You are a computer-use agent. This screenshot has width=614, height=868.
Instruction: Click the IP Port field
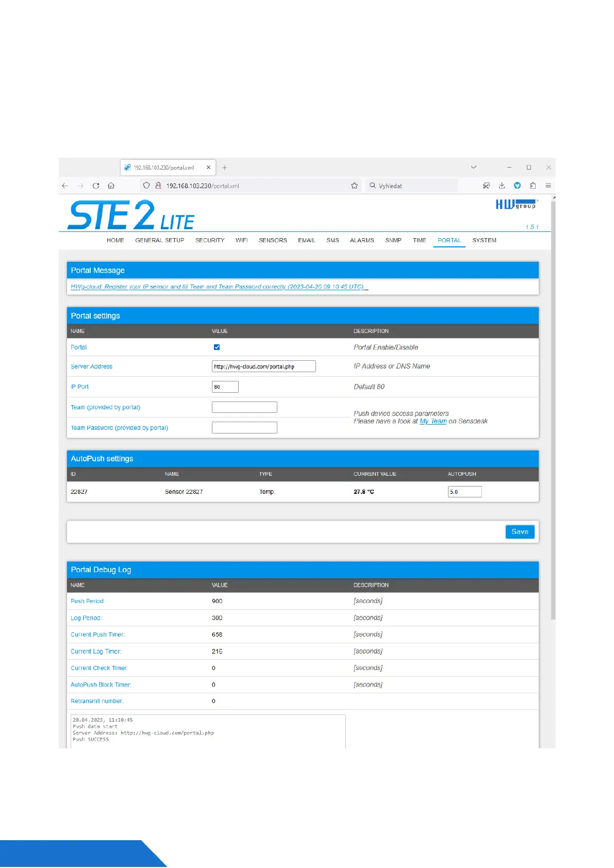[225, 387]
